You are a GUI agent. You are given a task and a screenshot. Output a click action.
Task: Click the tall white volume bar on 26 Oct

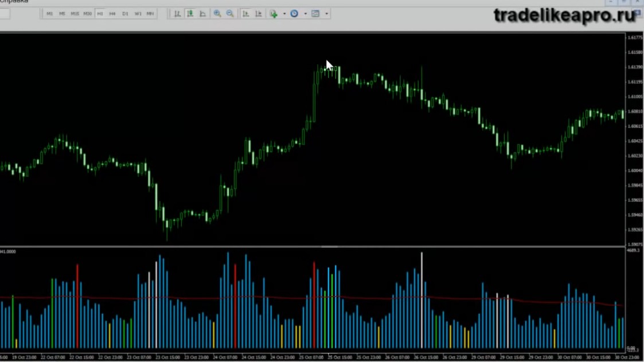421,300
